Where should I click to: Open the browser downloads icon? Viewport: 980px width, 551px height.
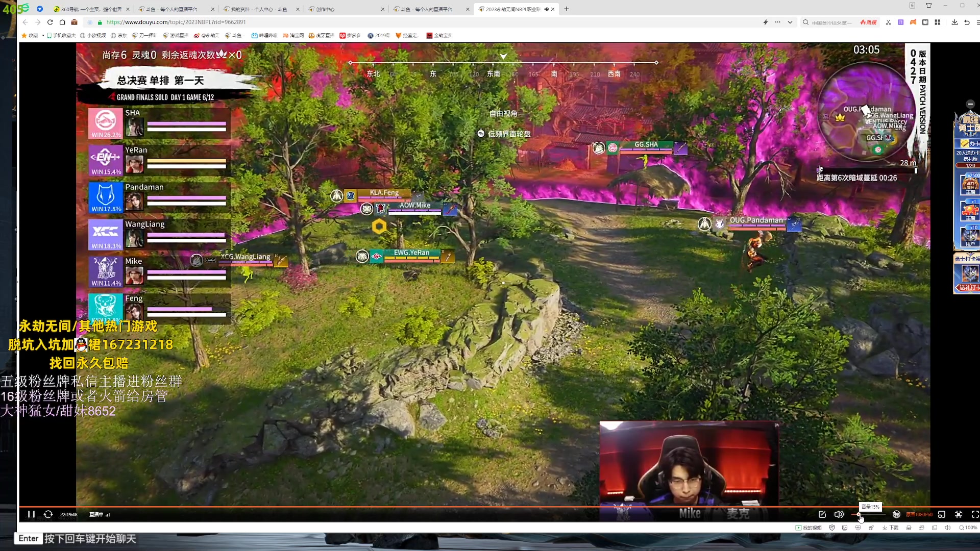(954, 22)
